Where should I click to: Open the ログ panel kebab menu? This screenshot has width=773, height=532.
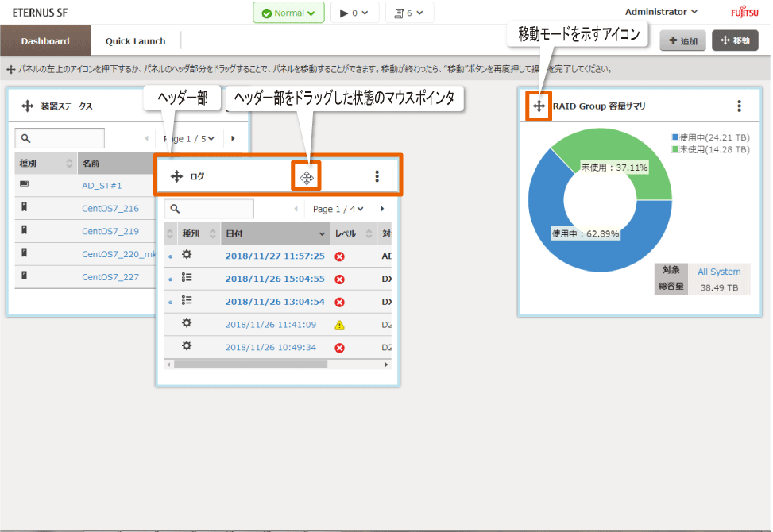377,176
